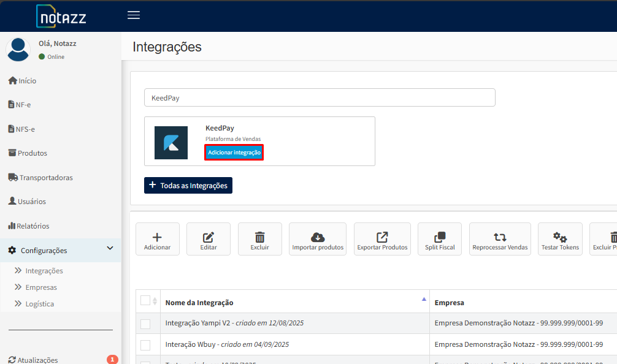Toggle the select-all header checkbox
The height and width of the screenshot is (364, 617).
[145, 300]
